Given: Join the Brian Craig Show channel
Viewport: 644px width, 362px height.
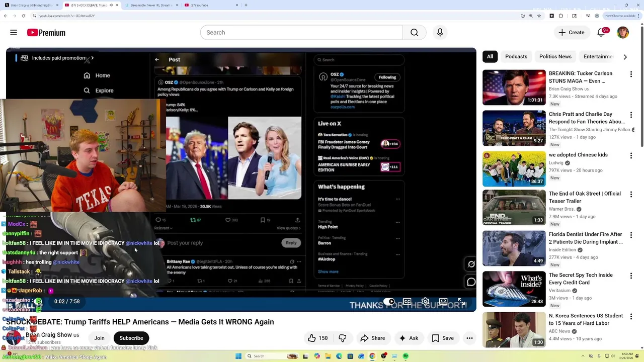Looking at the screenshot, I should [99, 338].
